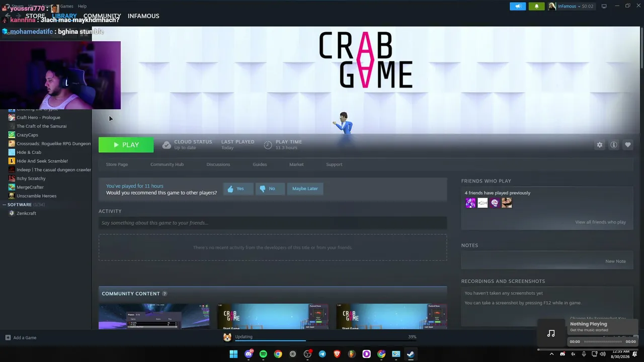Image resolution: width=644 pixels, height=362 pixels.
Task: Switch to Steam in the taskbar
Action: tap(411, 354)
